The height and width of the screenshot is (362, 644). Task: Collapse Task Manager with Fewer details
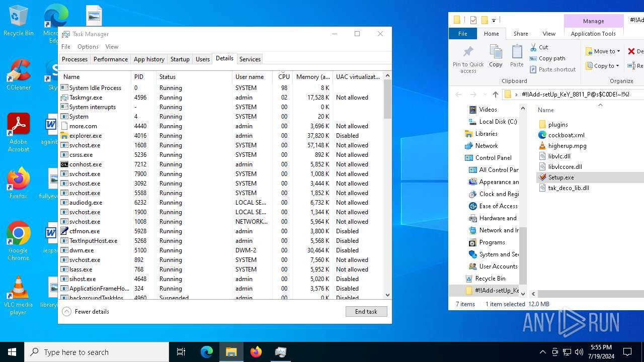pos(86,312)
